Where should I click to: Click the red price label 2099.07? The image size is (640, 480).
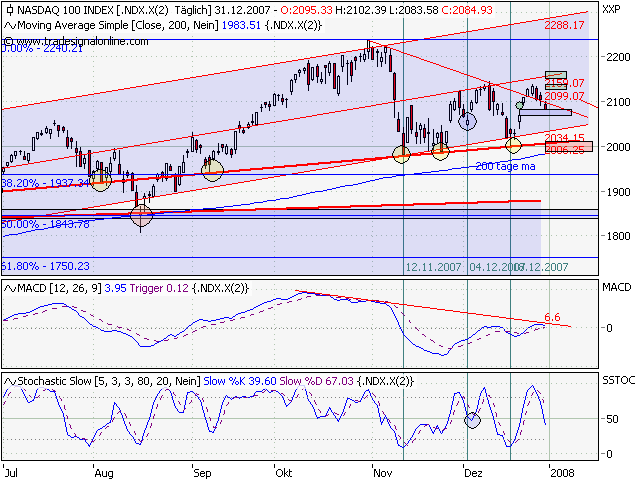[x=564, y=96]
